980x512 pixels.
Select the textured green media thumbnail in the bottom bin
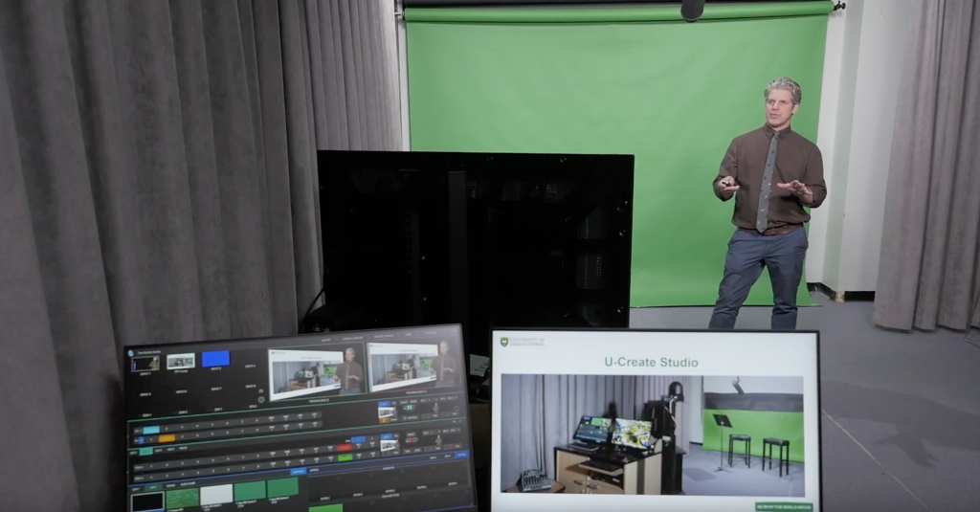(x=183, y=499)
